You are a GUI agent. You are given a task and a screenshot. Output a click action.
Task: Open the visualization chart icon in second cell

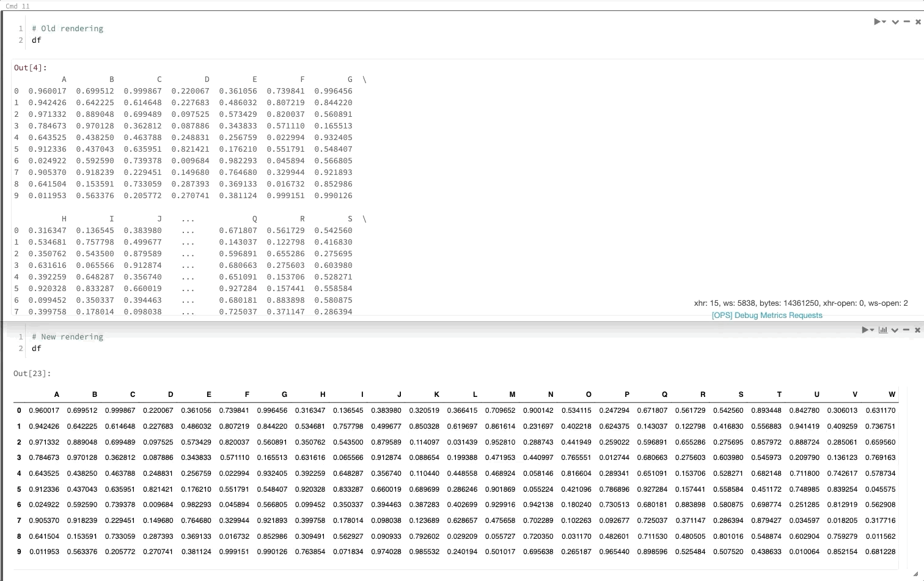pyautogui.click(x=883, y=330)
